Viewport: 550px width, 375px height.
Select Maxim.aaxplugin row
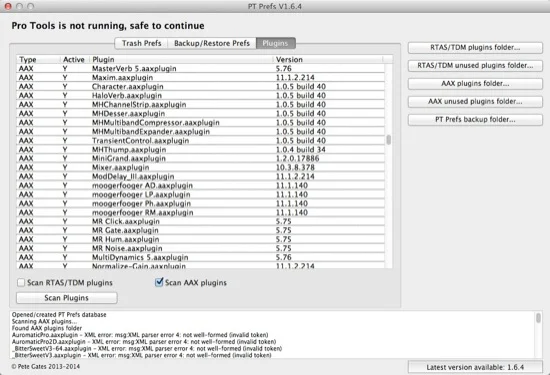pos(201,78)
